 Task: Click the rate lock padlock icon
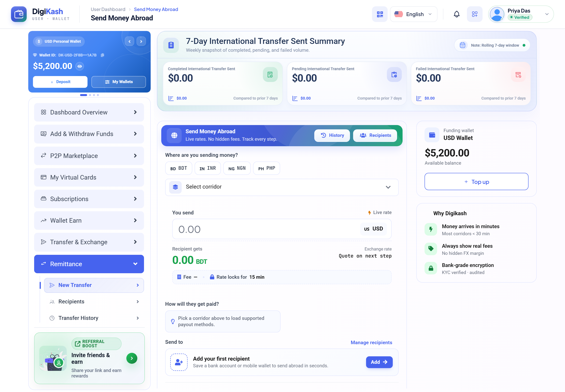(x=212, y=277)
